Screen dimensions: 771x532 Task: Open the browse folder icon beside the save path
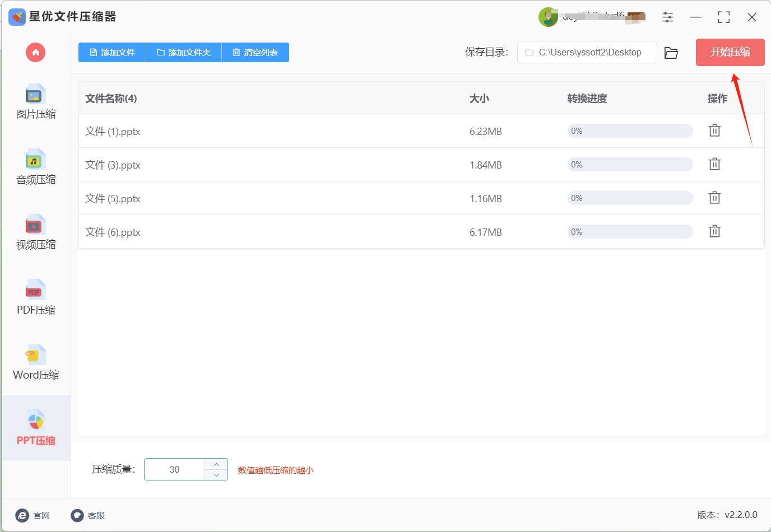coord(671,53)
